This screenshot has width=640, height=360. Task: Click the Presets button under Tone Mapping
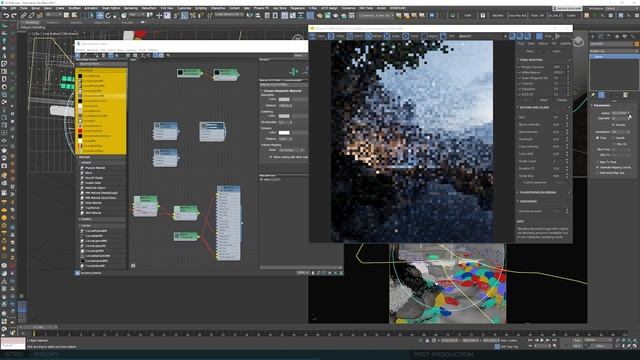[562, 100]
